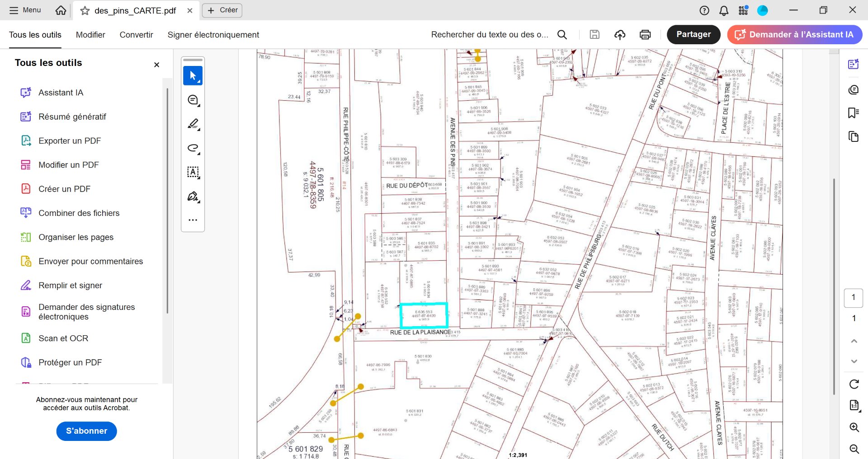Switch to the Convertir tab
Screen dimensions: 868x459
tap(136, 35)
